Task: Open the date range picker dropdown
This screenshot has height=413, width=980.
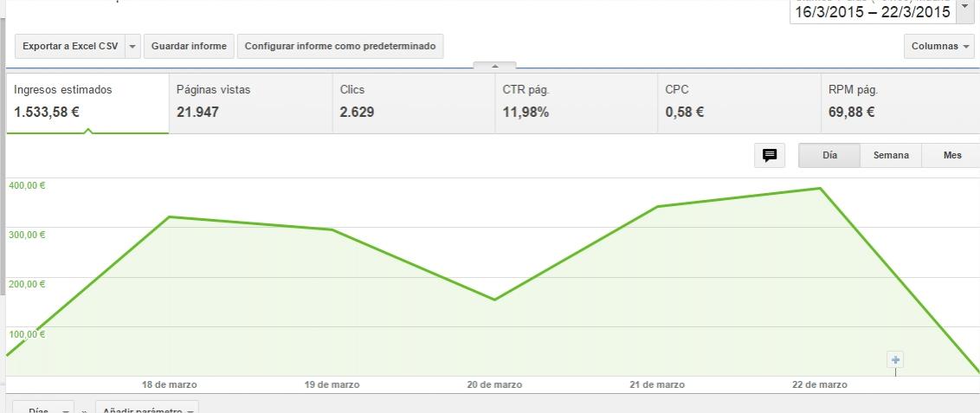Action: (964, 10)
